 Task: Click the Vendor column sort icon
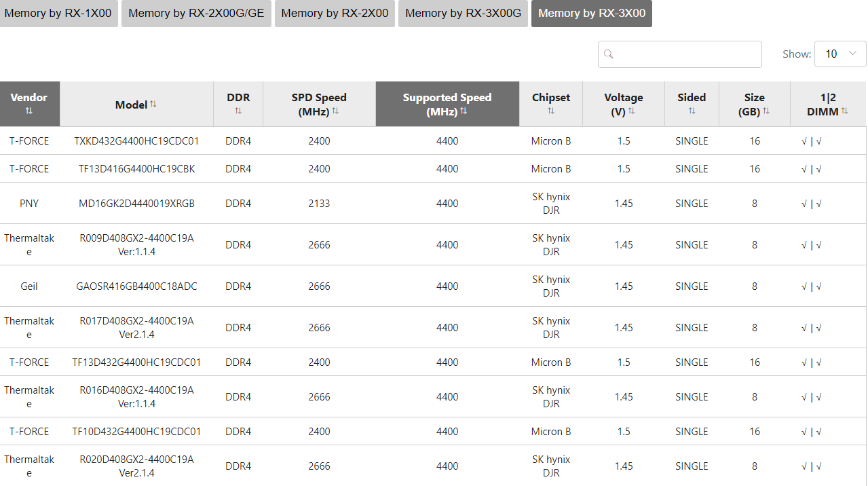[29, 111]
